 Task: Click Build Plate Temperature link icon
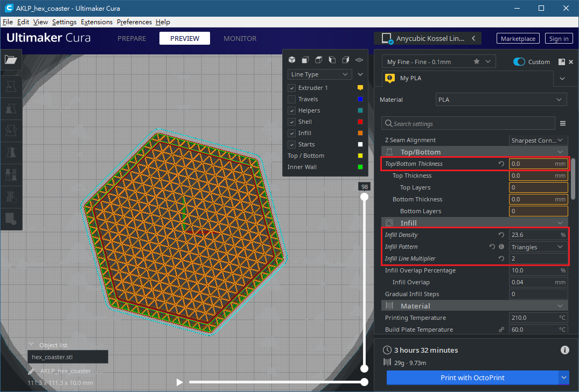[501, 330]
